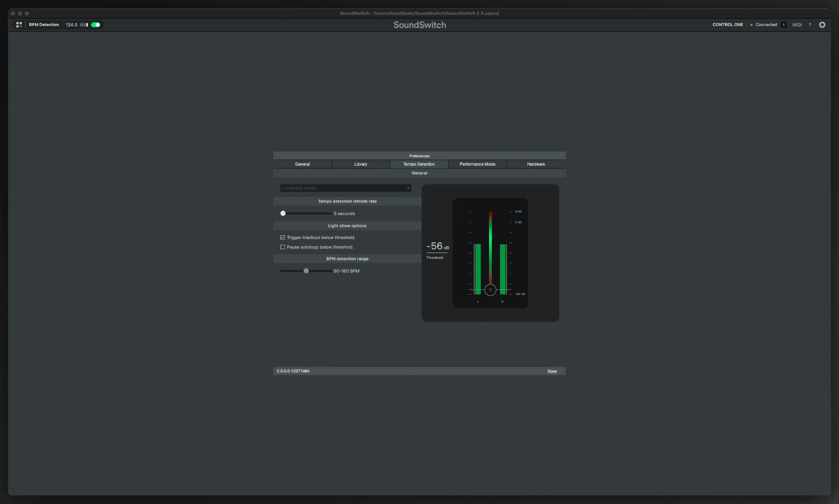Click the 5 seconds refresh value

pyautogui.click(x=344, y=214)
